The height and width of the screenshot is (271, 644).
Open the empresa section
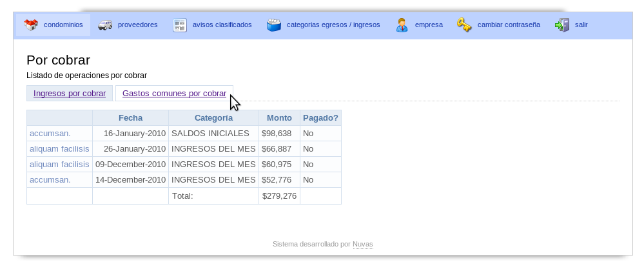419,25
